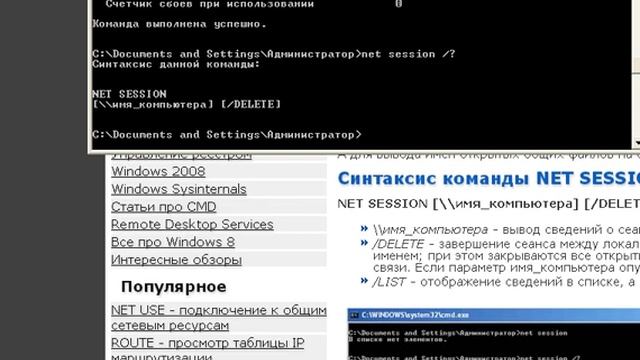Click the 'net session /?' command line in console

tap(273, 54)
